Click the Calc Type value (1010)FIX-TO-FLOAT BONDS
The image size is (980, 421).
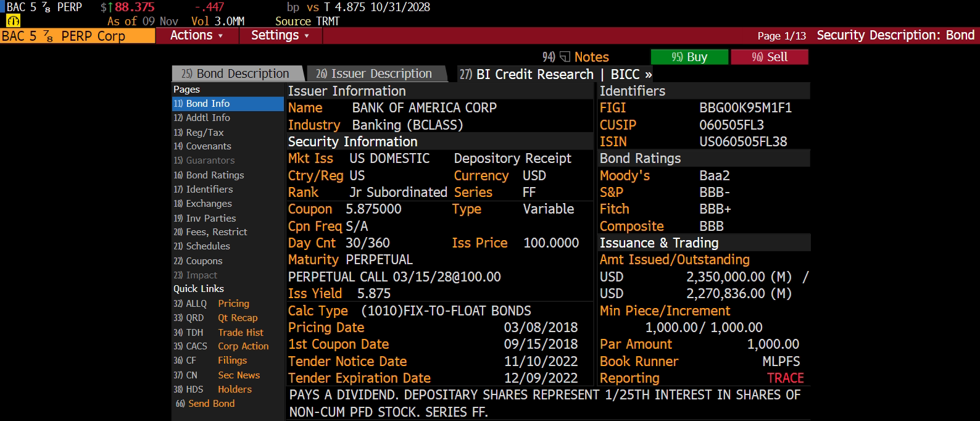tap(446, 311)
